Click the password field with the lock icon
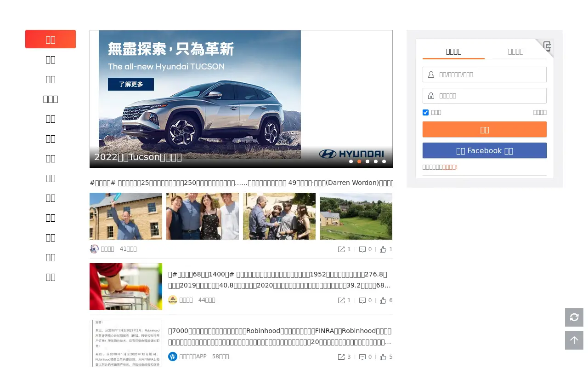This screenshot has height=368, width=588. click(x=485, y=96)
